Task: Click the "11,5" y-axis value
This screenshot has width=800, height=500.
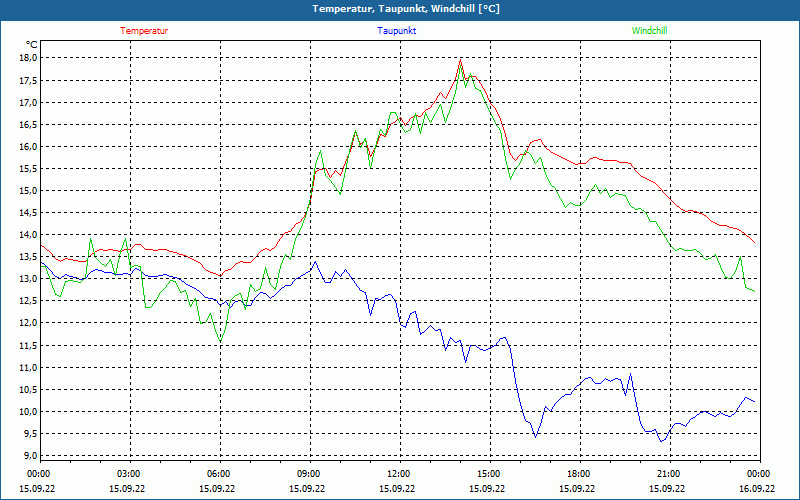Action: 28,345
